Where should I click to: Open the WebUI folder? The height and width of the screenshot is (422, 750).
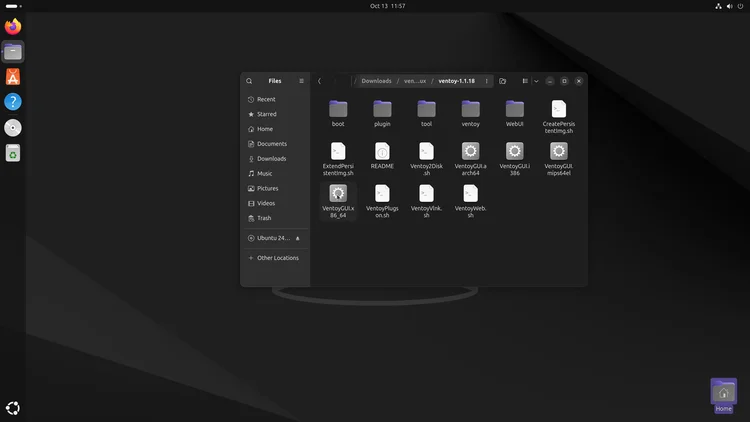pyautogui.click(x=515, y=113)
